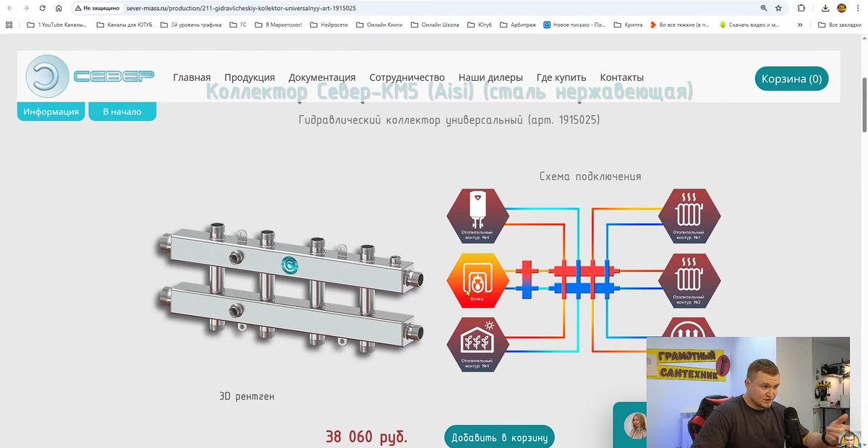
Task: Open the apps grid icon in bookmarks bar
Action: [9, 25]
